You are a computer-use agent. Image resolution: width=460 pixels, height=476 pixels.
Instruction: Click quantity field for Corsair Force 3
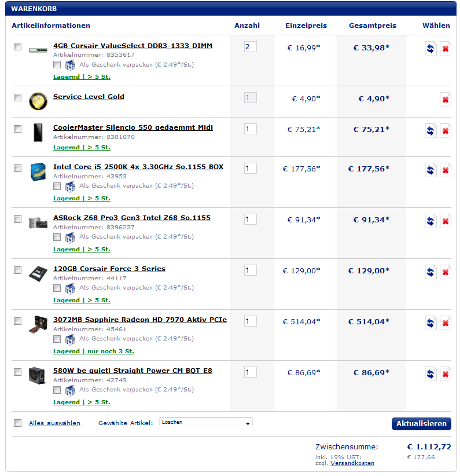(251, 270)
